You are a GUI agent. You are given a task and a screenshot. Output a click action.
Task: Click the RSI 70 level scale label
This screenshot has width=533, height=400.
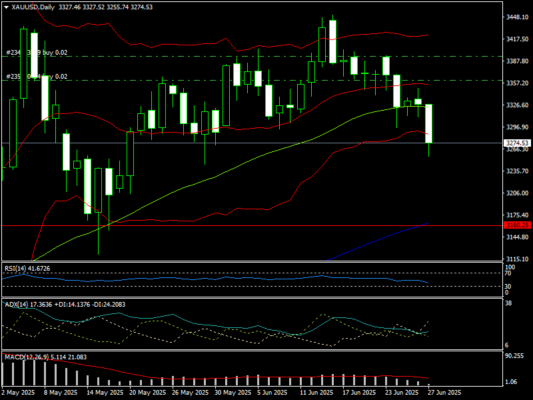coord(508,273)
